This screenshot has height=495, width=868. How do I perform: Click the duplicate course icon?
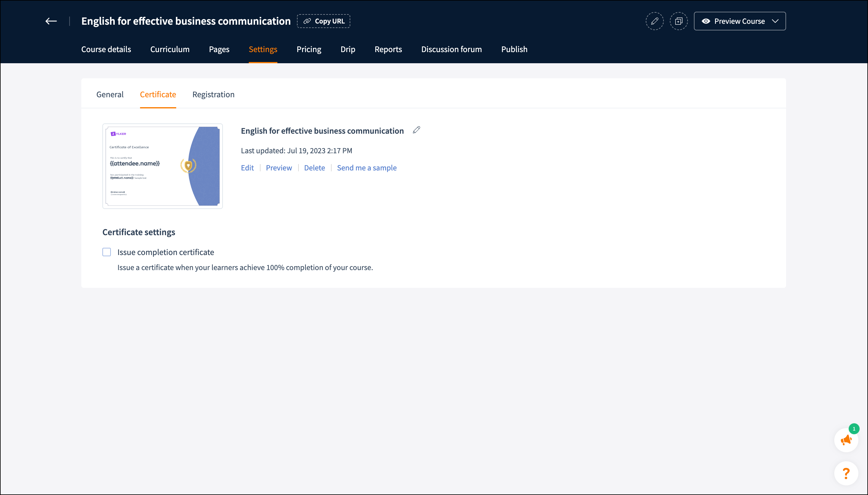[x=678, y=21]
